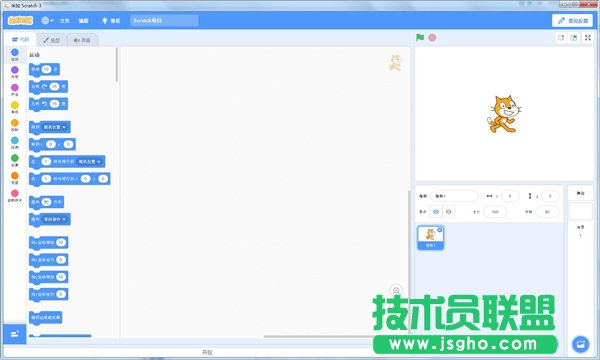Select the orange Control category circle
Viewport: 600px width, 360px height.
pos(15,123)
